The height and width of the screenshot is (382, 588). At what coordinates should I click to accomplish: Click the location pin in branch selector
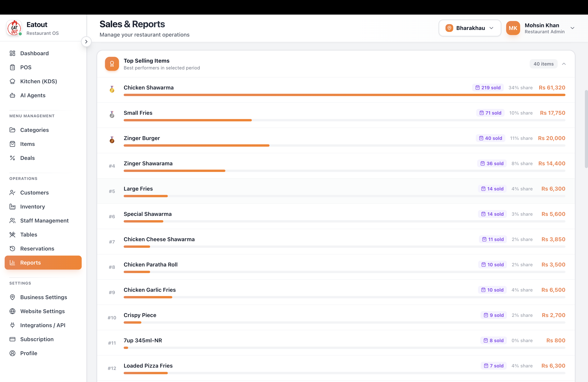click(x=449, y=28)
